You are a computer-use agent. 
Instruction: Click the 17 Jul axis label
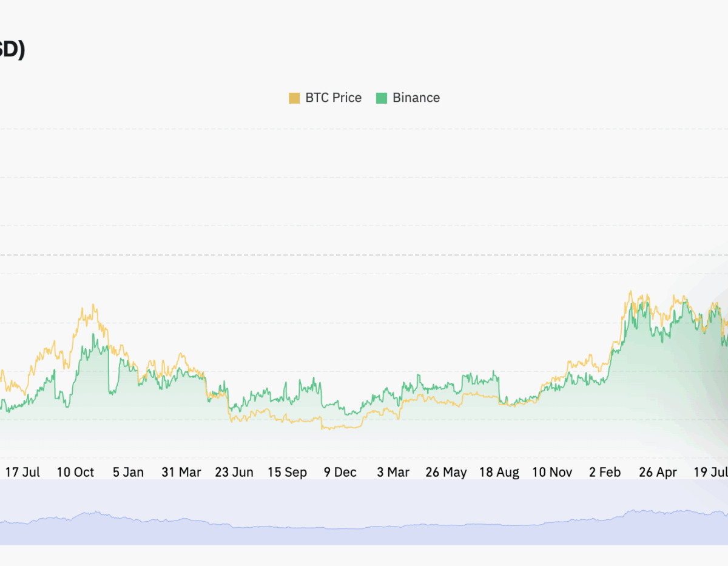tap(22, 472)
